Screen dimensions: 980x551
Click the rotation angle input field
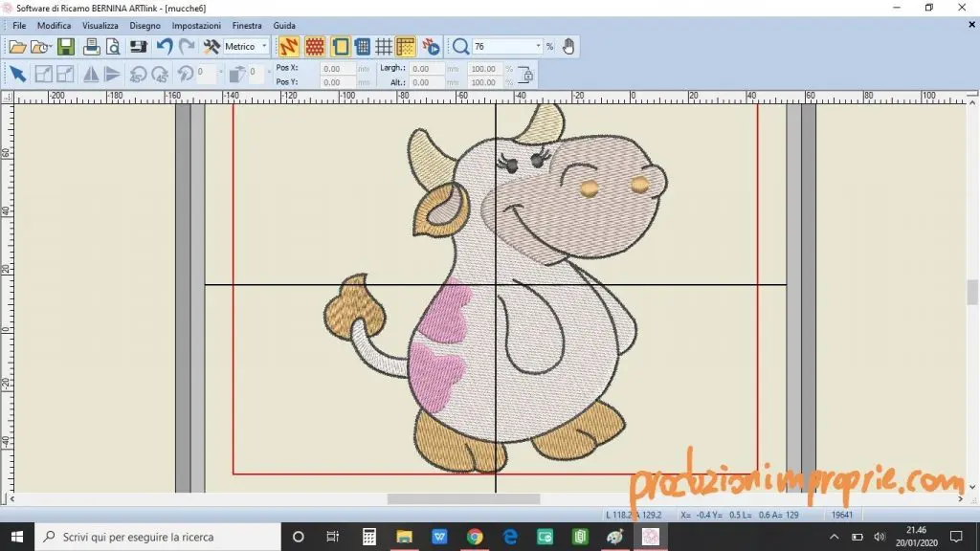tap(207, 73)
